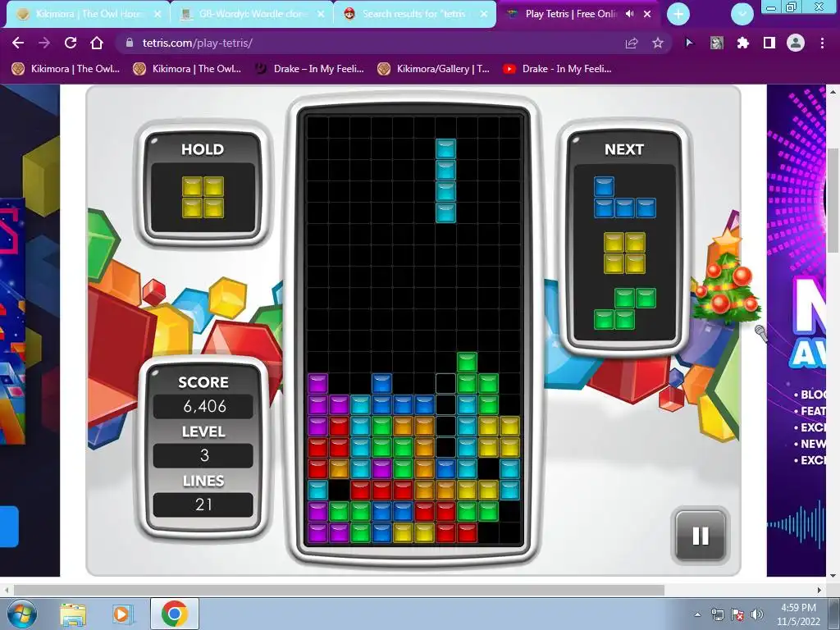Image resolution: width=840 pixels, height=630 pixels.
Task: Open the volume speaker tray icon
Action: 756,614
